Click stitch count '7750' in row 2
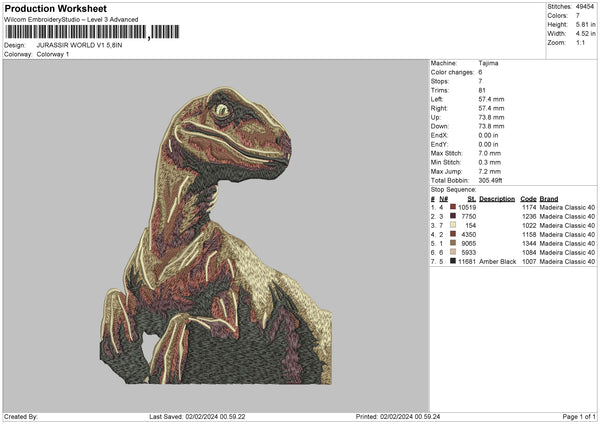 click(469, 217)
